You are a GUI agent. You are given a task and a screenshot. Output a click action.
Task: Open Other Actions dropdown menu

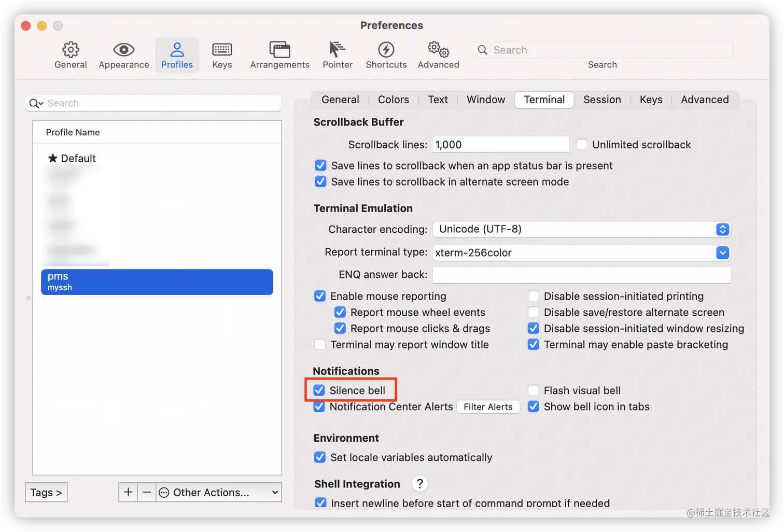[219, 492]
